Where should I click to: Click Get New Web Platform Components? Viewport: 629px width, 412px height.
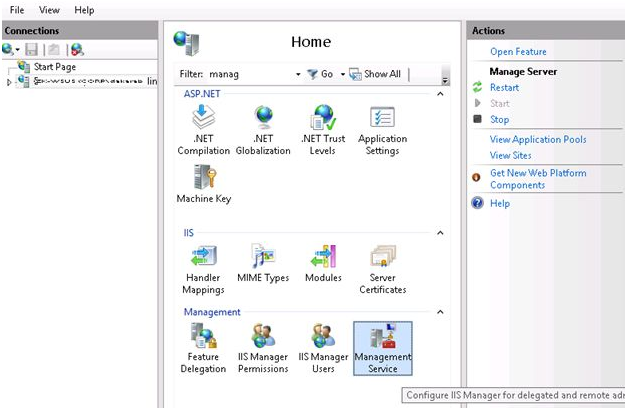pyautogui.click(x=538, y=179)
